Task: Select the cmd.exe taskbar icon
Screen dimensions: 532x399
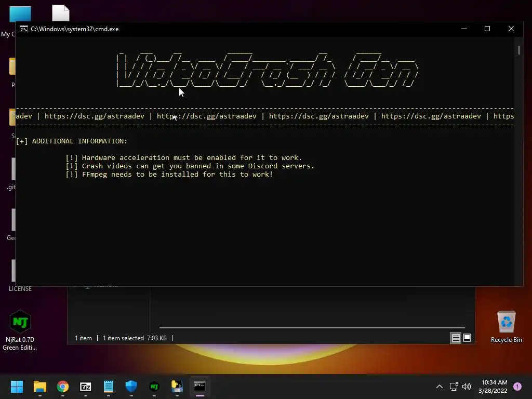Action: [x=199, y=386]
